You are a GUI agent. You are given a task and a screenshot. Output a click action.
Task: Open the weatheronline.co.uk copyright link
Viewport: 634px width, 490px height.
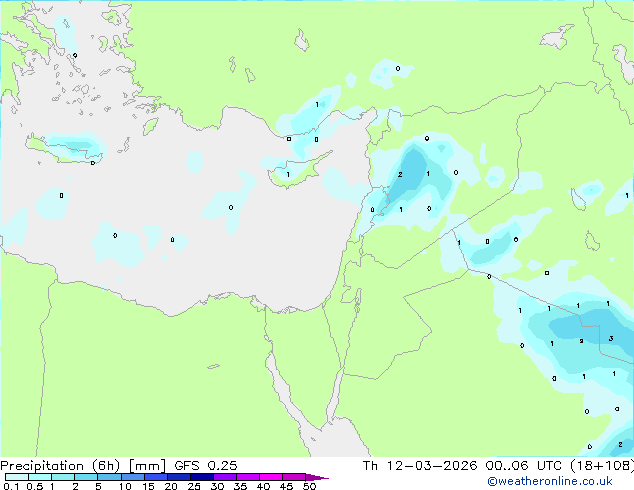(550, 481)
